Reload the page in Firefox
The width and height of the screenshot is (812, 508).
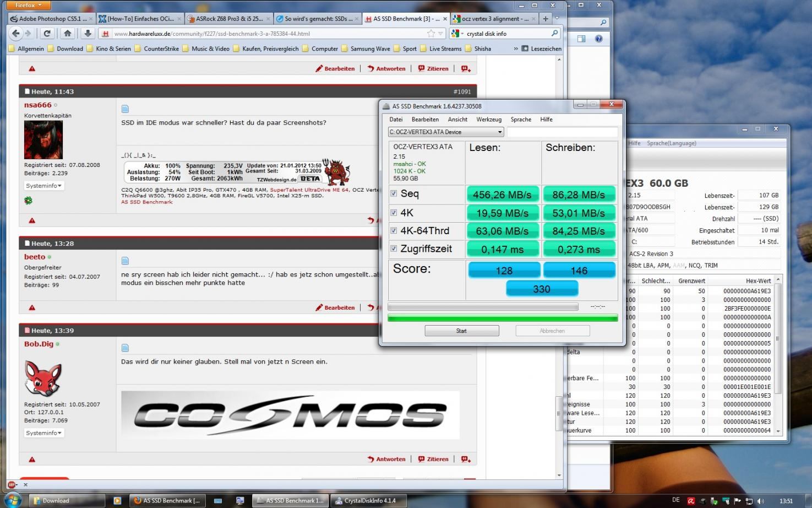pos(47,34)
